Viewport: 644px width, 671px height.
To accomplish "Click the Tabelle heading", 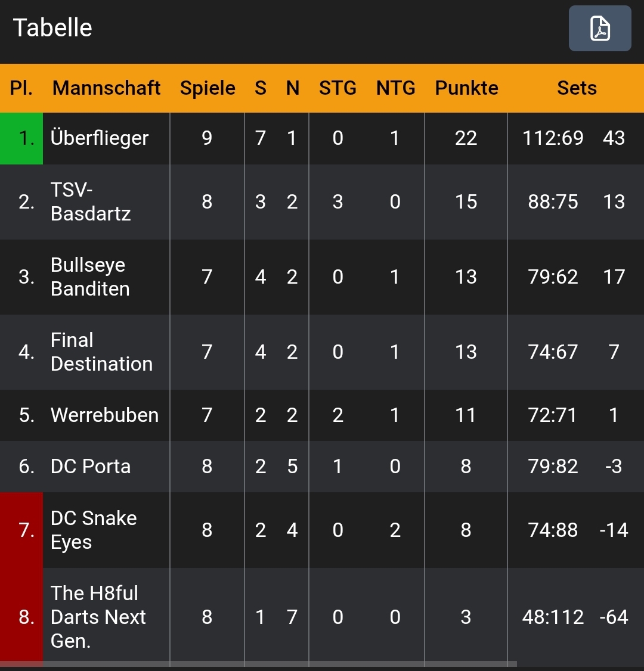I will click(52, 28).
